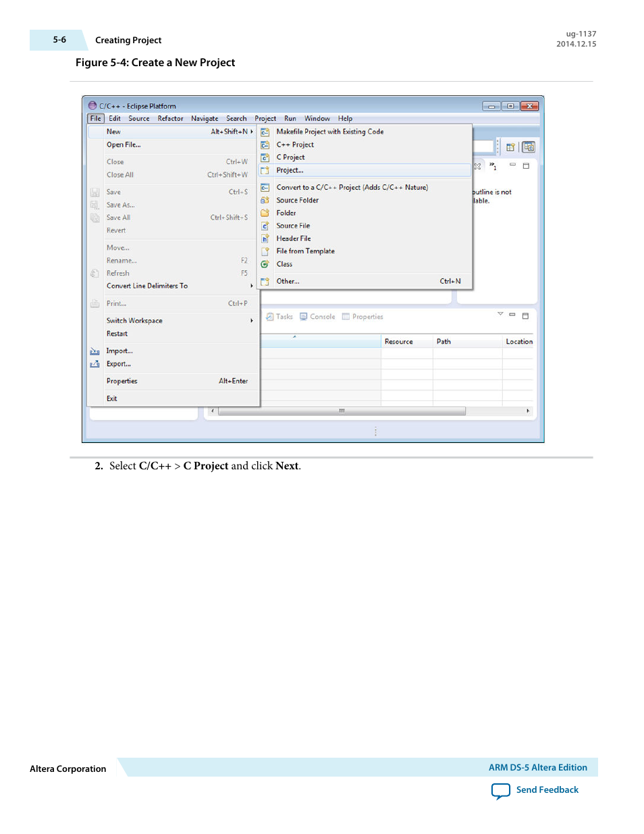The width and height of the screenshot is (644, 834).
Task: Click the ARM DS-5 Altera Edition link
Action: [538, 768]
